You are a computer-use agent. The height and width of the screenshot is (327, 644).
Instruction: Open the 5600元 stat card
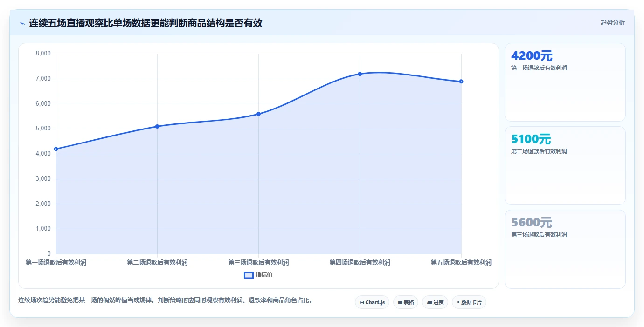[565, 249]
